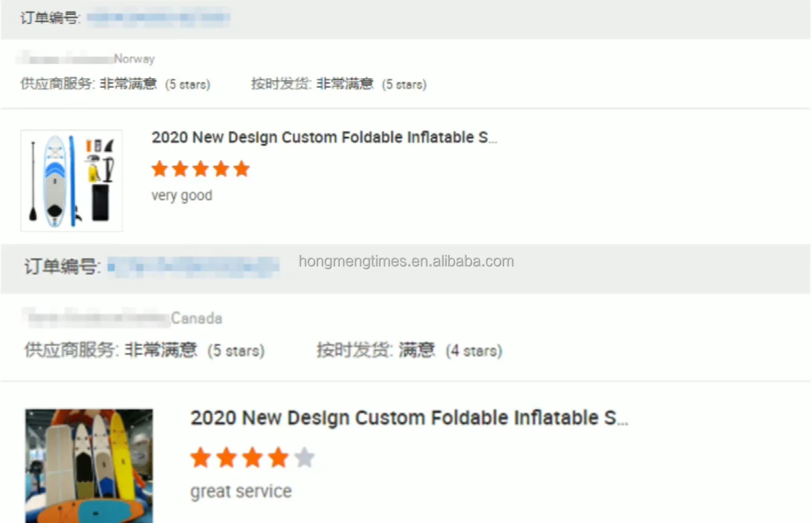The width and height of the screenshot is (812, 523).
Task: Click the third star of very good review
Action: 201,169
